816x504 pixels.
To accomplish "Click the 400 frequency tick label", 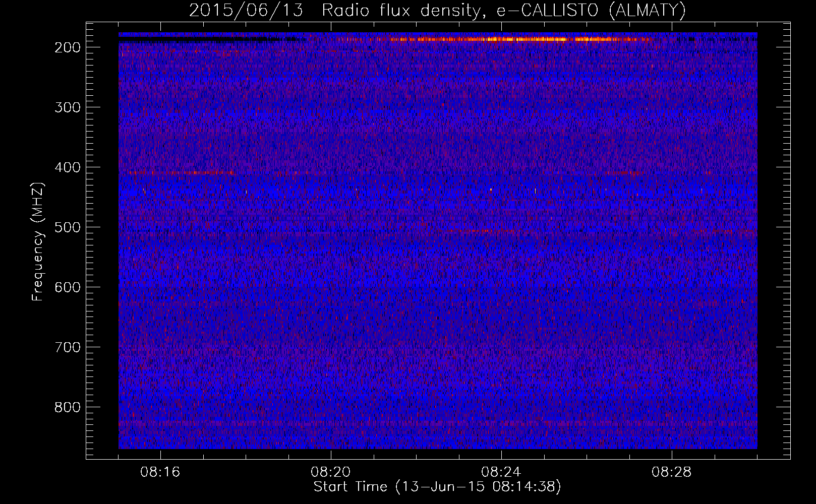I will click(x=67, y=167).
